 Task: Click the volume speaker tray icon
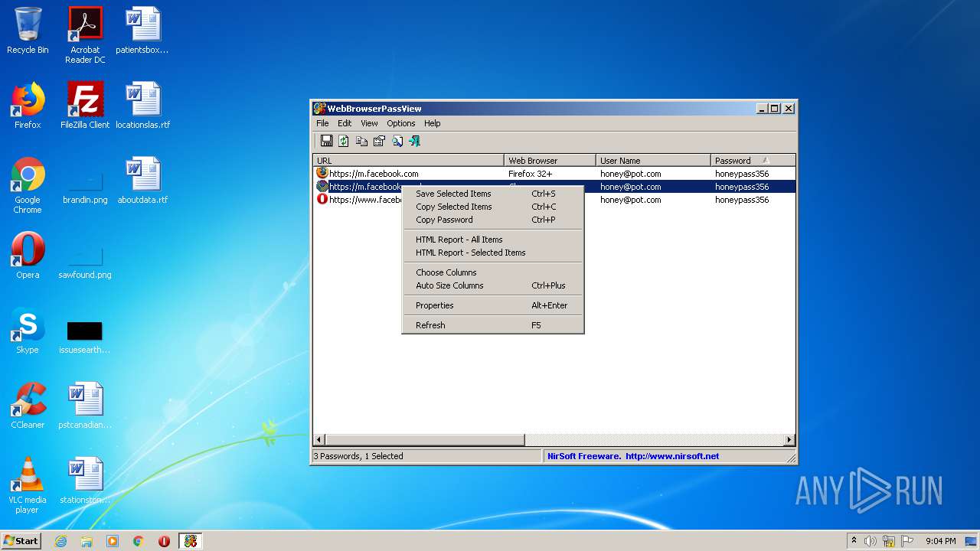[x=871, y=541]
